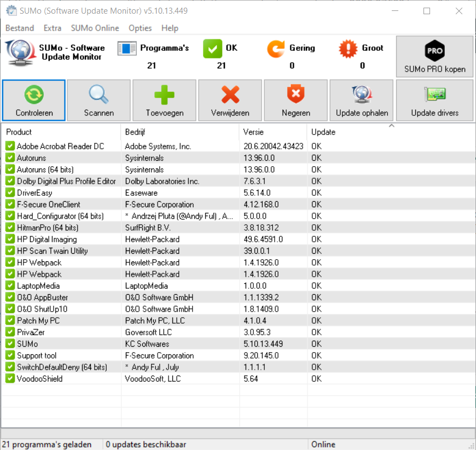Click the Update ophalen globe button
The height and width of the screenshot is (450, 476).
362,100
